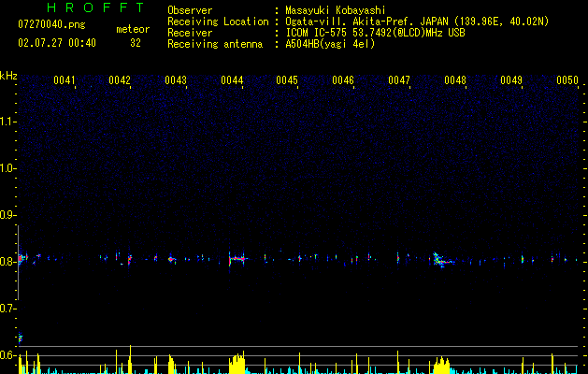The image size is (588, 374).
Task: Click the meteor count 32
Action: click(136, 43)
